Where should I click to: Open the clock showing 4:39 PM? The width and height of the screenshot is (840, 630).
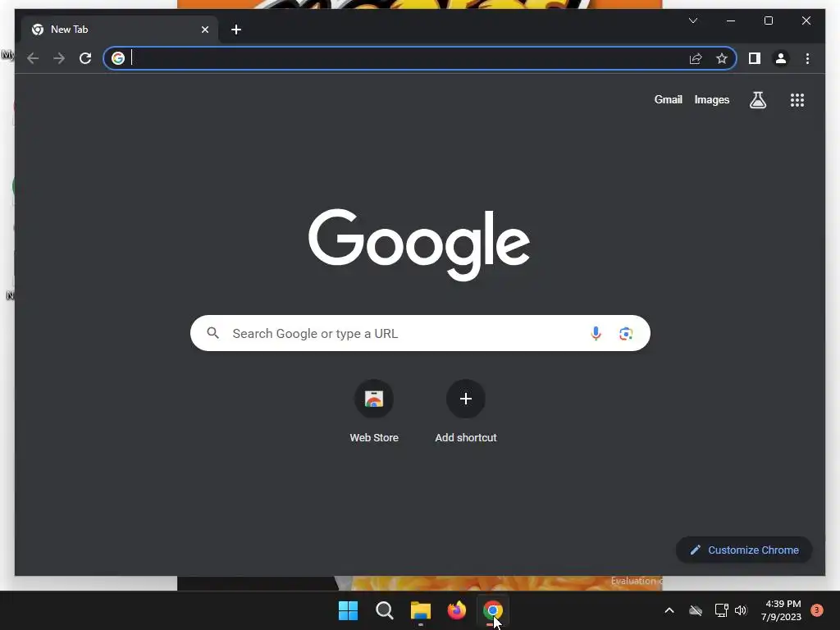781,610
